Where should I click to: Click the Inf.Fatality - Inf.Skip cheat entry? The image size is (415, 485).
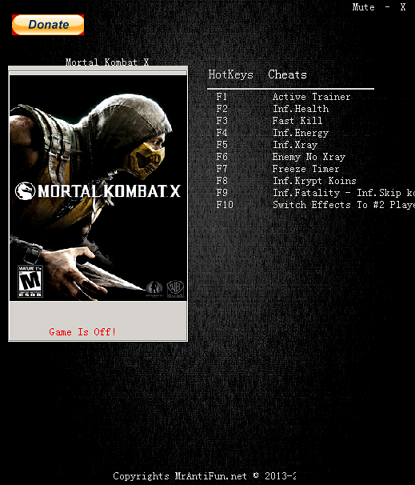coord(344,193)
